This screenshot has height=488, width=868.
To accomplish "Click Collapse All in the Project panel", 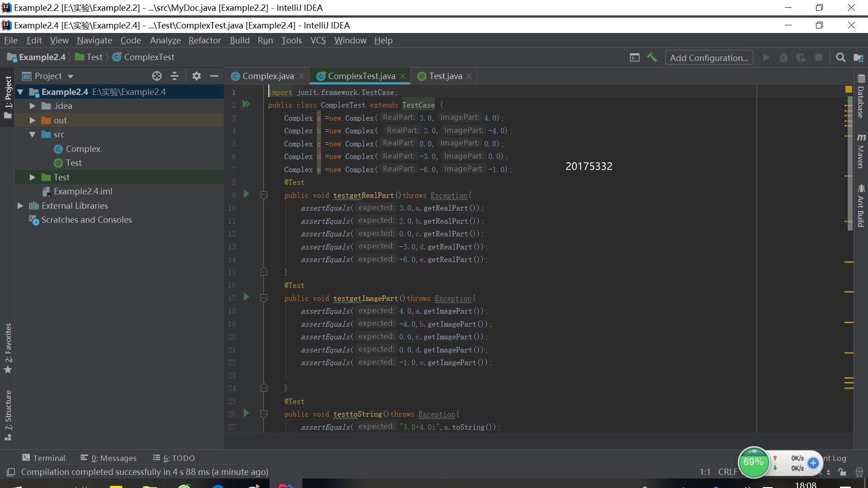I will pyautogui.click(x=175, y=76).
